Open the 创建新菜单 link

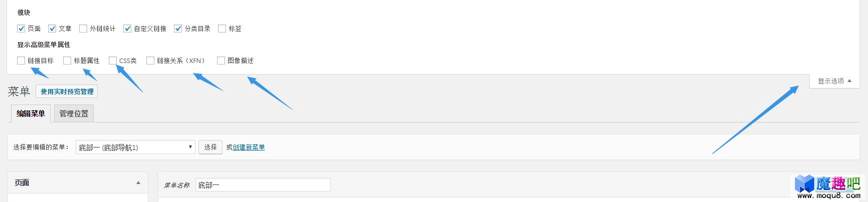tap(249, 147)
